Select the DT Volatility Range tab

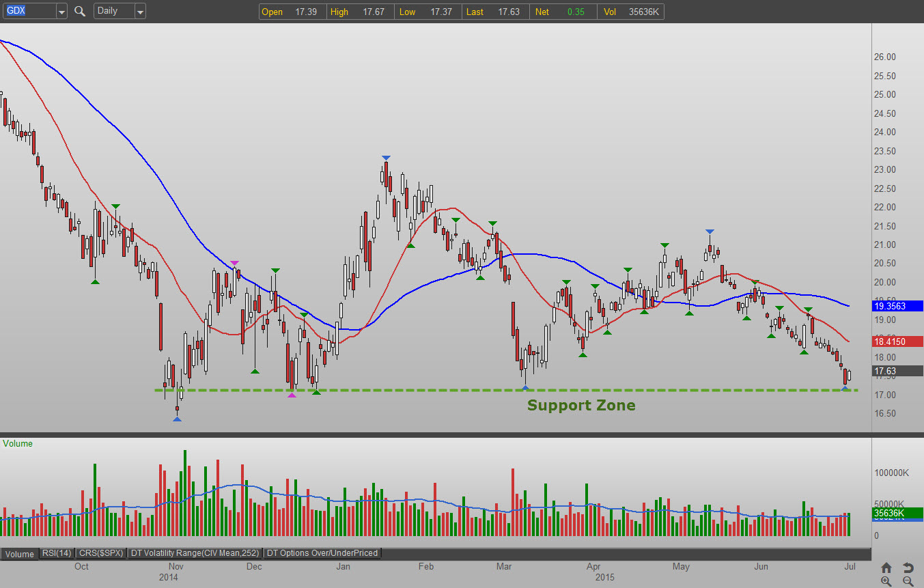click(195, 553)
